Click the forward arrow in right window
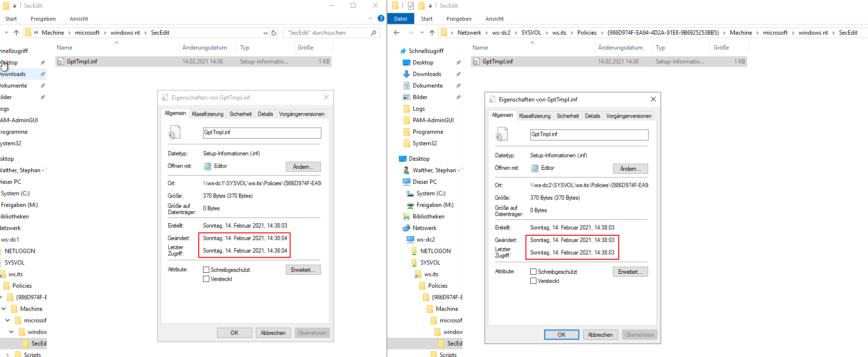The image size is (868, 357). click(410, 33)
